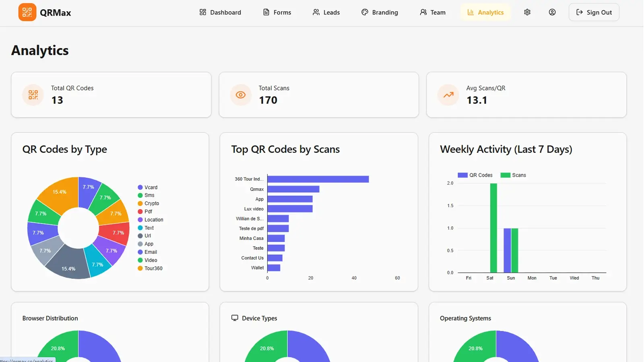This screenshot has height=362, width=644.
Task: Open the Team page
Action: tap(433, 12)
